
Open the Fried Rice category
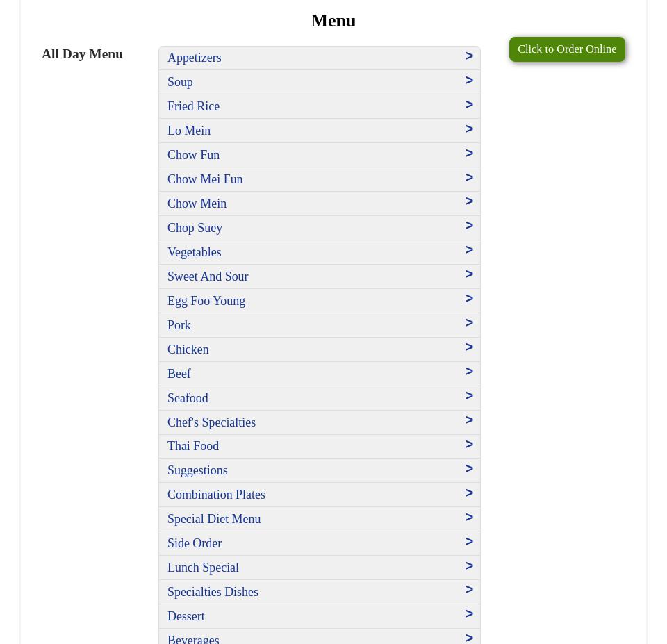click(x=193, y=106)
